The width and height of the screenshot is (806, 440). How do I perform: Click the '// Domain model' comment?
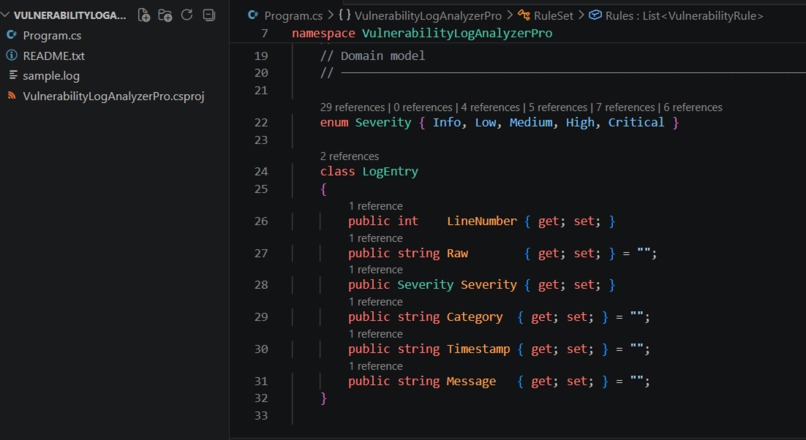coord(373,56)
